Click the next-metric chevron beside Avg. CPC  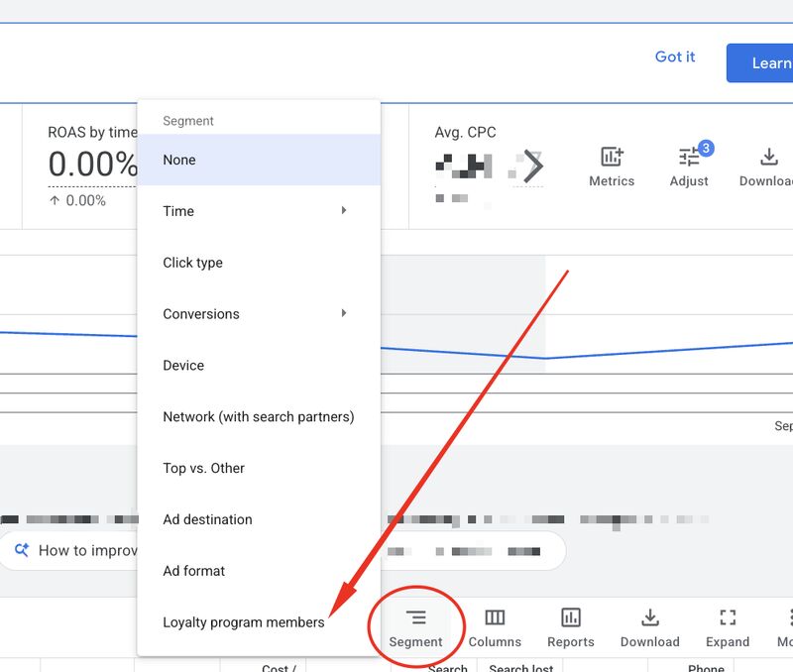(x=532, y=166)
